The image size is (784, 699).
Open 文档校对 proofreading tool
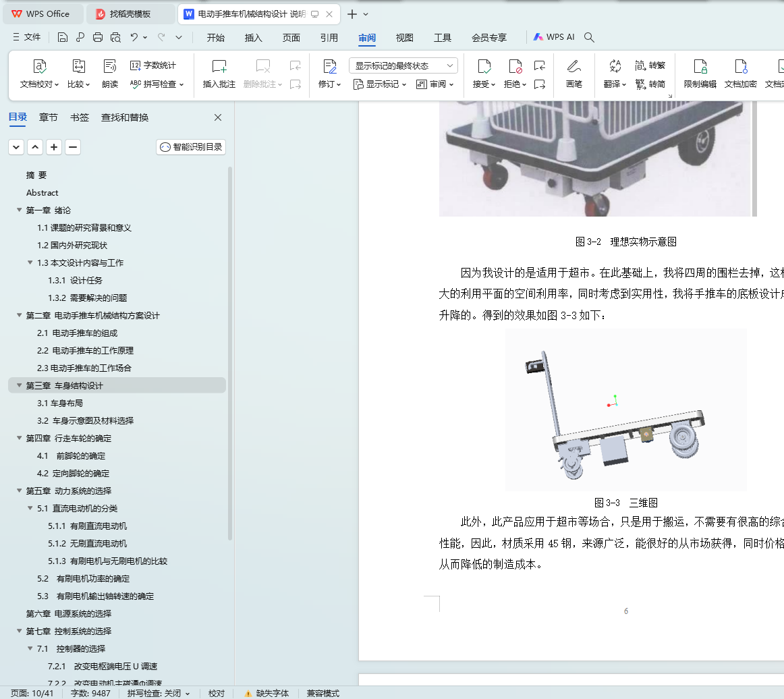tap(40, 74)
